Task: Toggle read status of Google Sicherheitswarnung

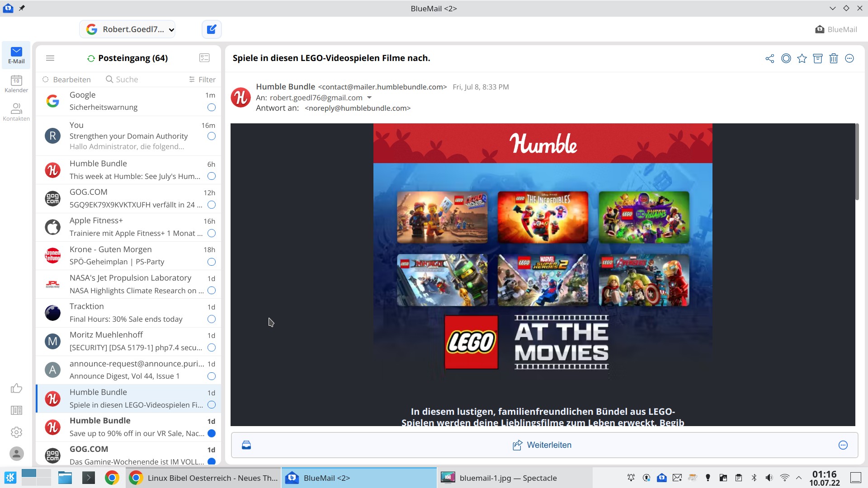Action: coord(212,108)
